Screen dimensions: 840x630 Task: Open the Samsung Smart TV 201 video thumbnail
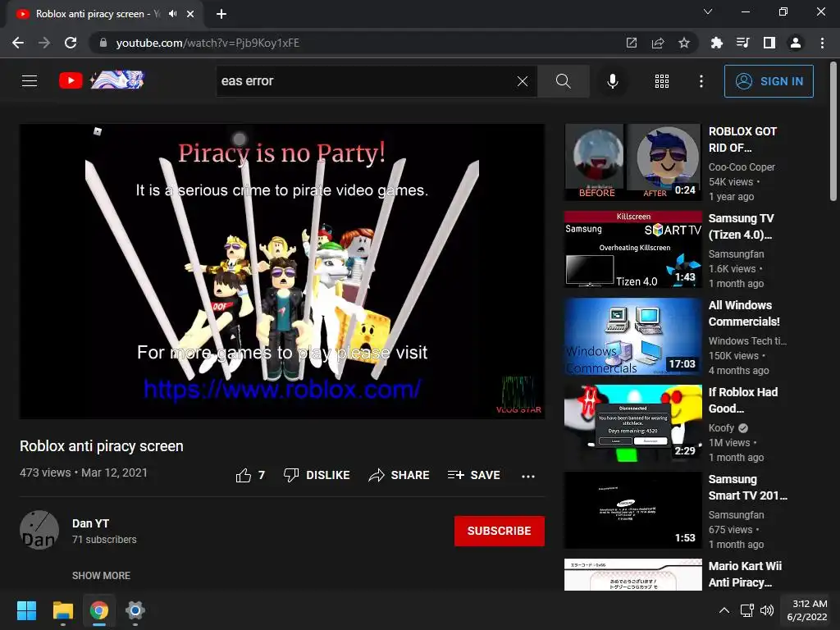pos(632,510)
